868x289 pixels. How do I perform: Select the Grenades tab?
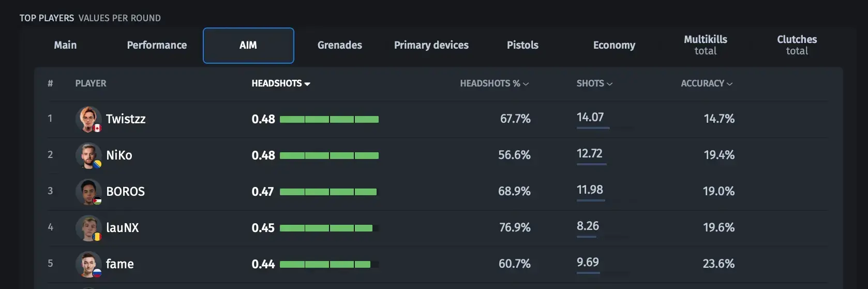pyautogui.click(x=340, y=46)
